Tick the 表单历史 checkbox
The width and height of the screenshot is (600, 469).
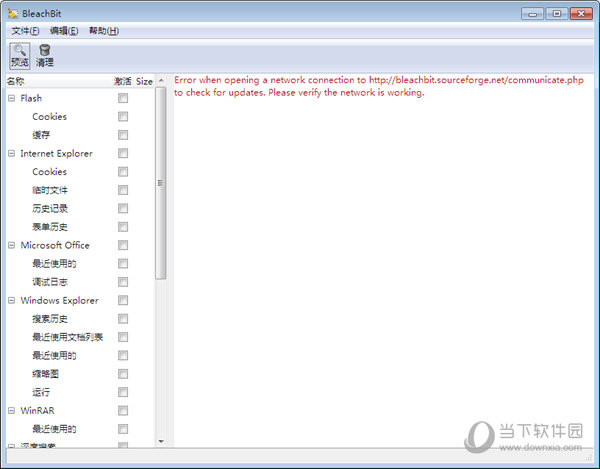coord(123,227)
